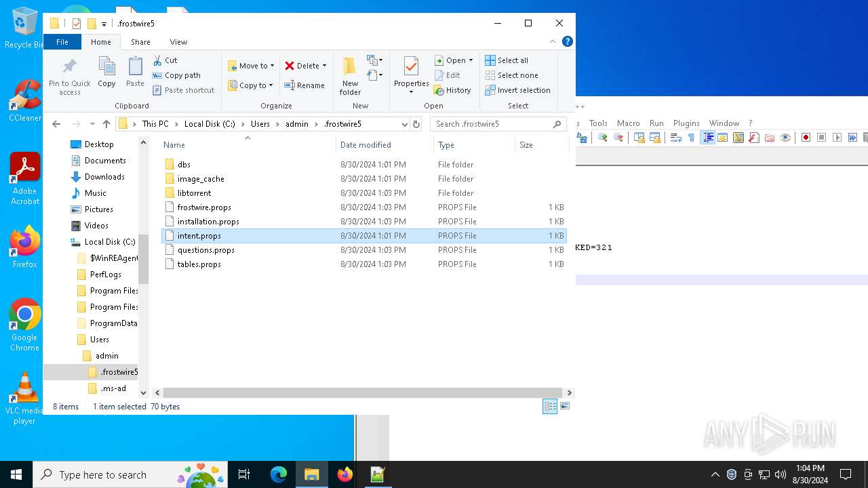Type in taskbar search box
Image resolution: width=868 pixels, height=488 pixels.
[x=130, y=474]
